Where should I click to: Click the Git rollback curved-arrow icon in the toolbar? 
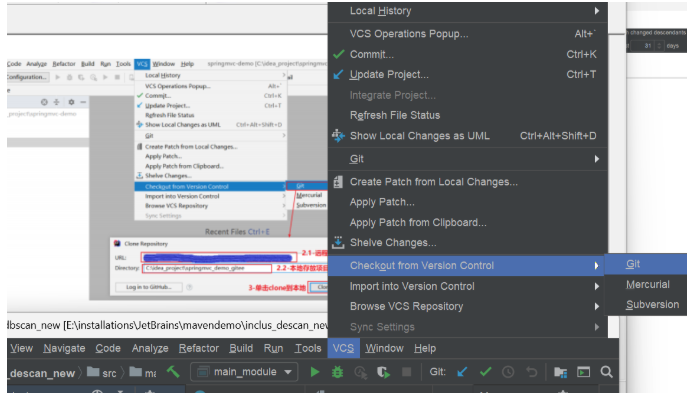point(531,372)
